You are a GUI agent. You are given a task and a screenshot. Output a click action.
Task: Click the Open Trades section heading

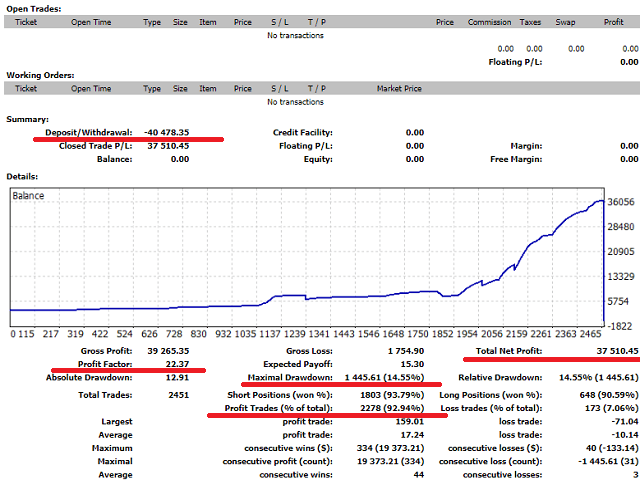[x=33, y=7]
